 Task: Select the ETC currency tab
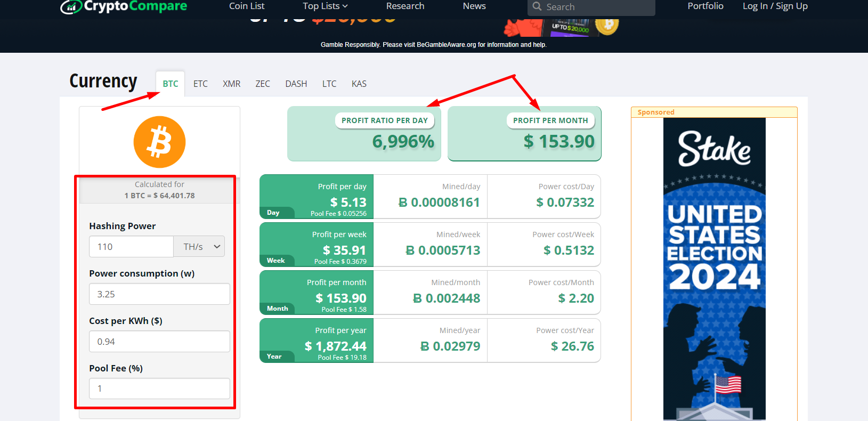point(200,84)
